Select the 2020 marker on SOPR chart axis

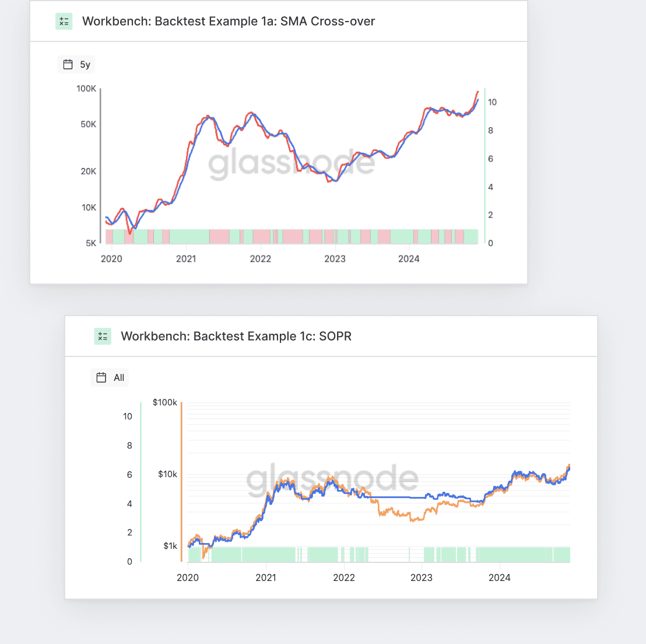(x=188, y=577)
